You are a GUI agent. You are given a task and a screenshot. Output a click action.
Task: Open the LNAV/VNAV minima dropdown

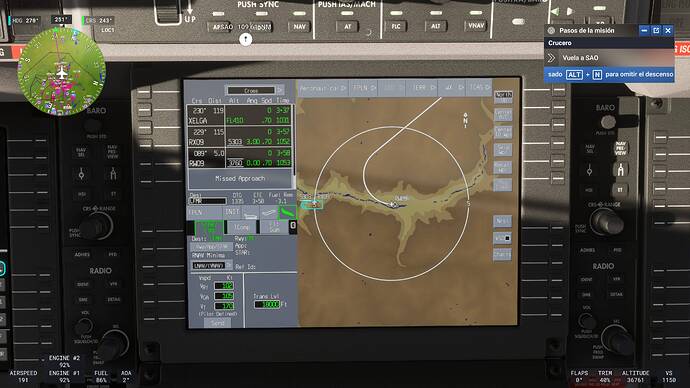pyautogui.click(x=212, y=266)
